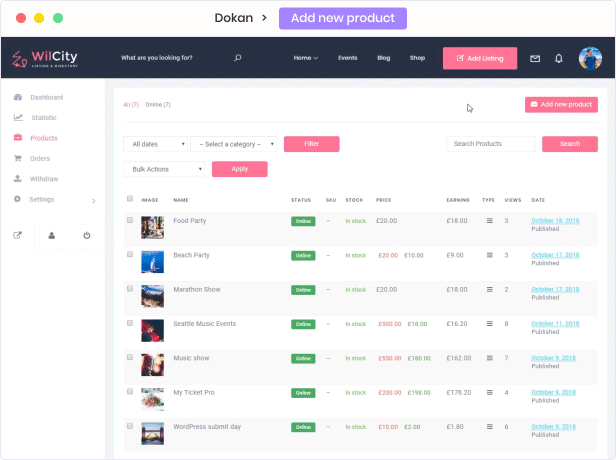Screen dimensions: 616x460
Task: Click the external link icon in sidebar footer
Action: 17,235
